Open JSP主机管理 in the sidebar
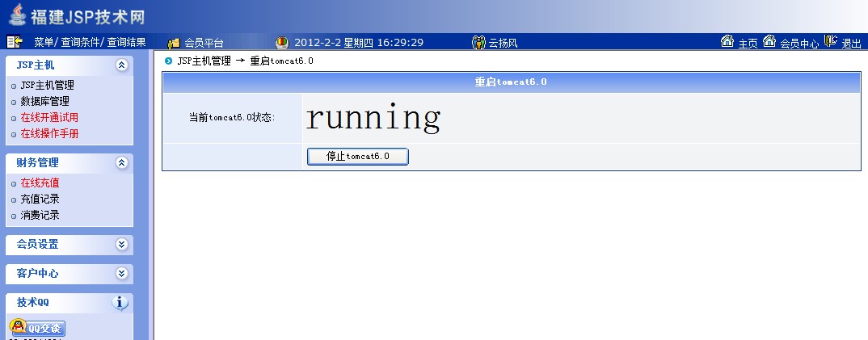 (x=47, y=85)
